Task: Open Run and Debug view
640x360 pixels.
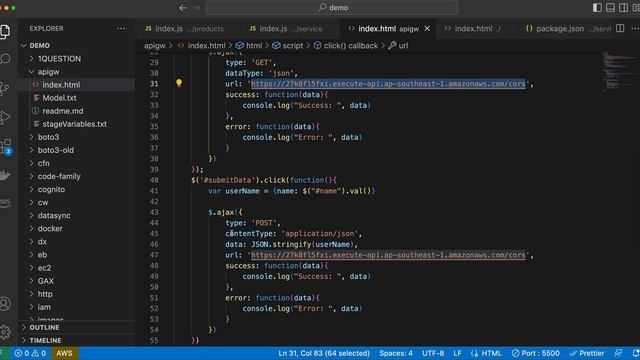Action: click(x=5, y=118)
